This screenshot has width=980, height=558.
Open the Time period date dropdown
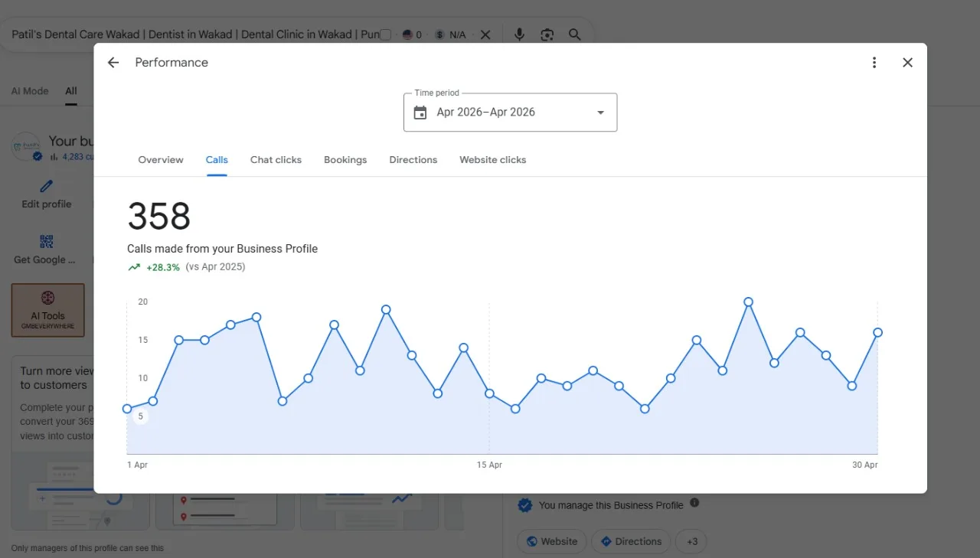pos(510,113)
